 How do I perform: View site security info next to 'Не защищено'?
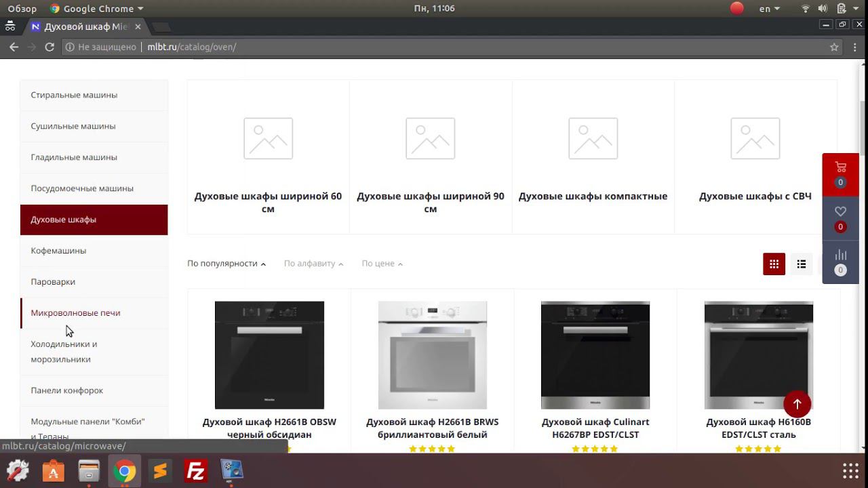(69, 47)
